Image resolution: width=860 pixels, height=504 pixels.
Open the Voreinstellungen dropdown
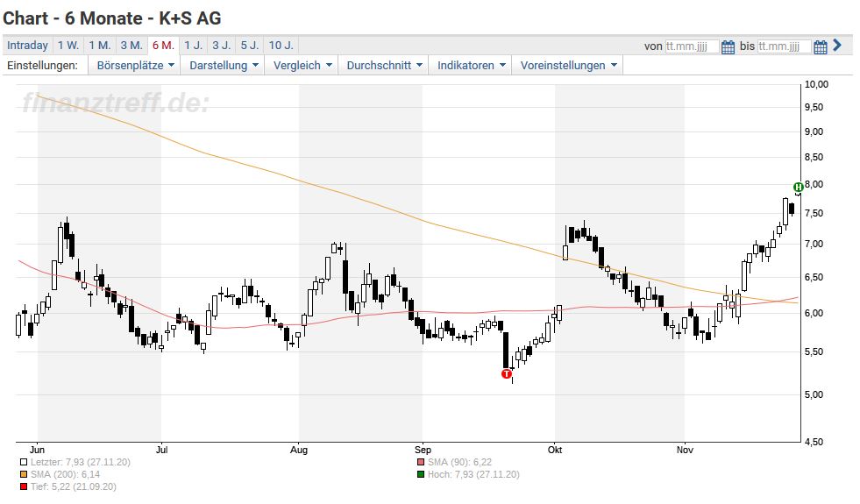[x=568, y=65]
